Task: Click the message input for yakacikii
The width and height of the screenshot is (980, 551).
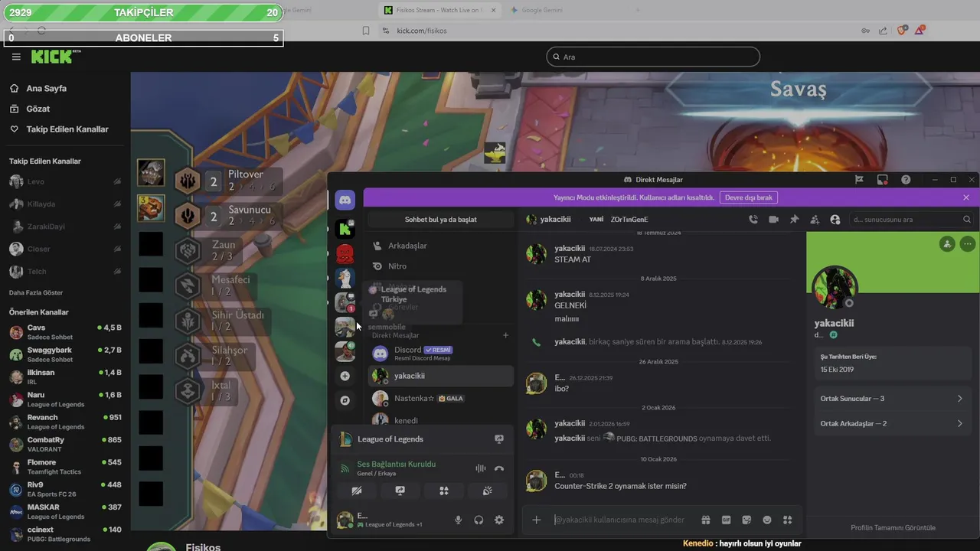Action: 620,520
